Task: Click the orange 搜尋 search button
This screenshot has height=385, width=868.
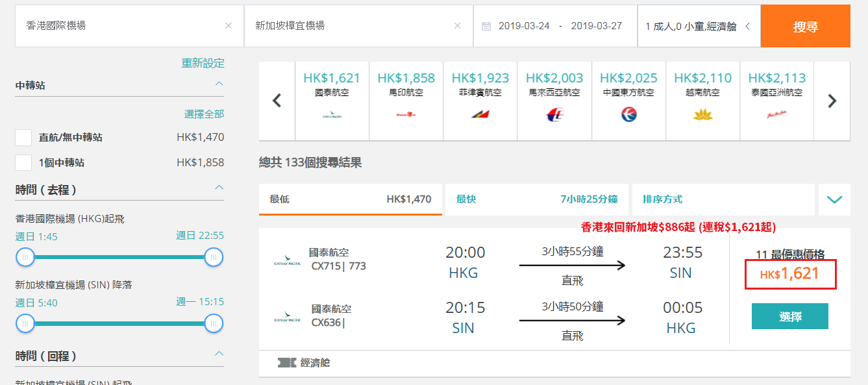Action: coord(805,27)
